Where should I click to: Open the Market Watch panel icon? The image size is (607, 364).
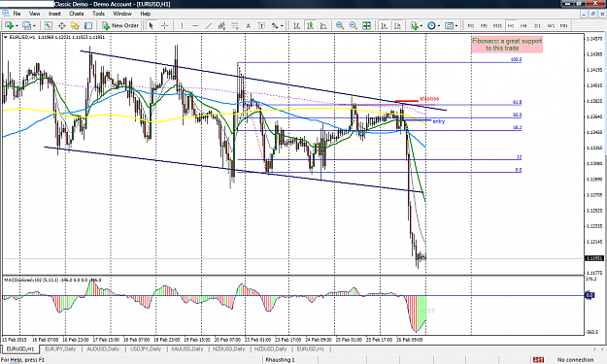pyautogui.click(x=48, y=25)
